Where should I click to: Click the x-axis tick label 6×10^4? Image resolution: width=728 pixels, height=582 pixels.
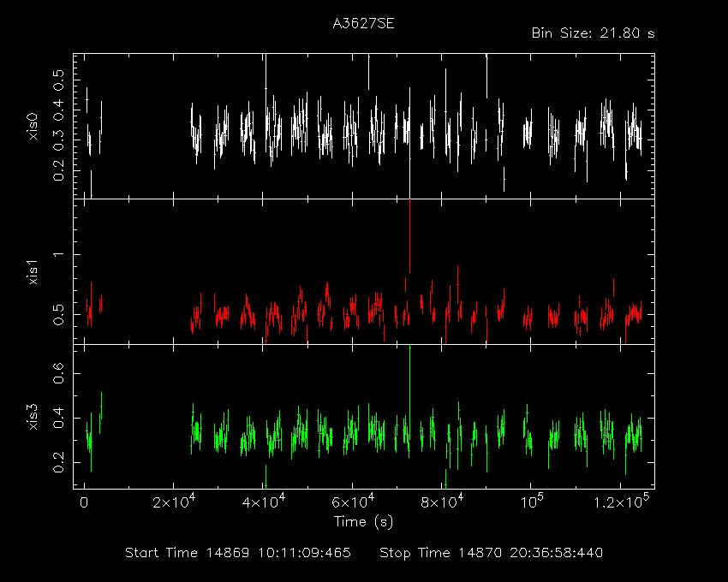point(353,502)
